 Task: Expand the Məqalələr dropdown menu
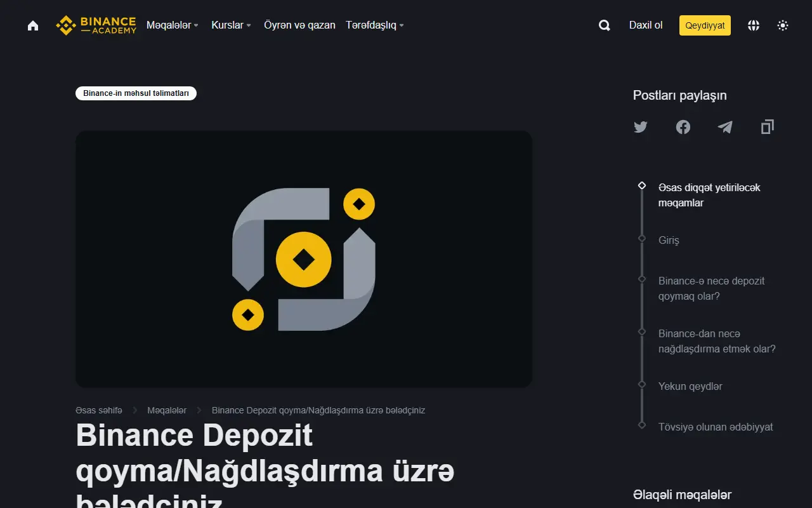coord(173,25)
